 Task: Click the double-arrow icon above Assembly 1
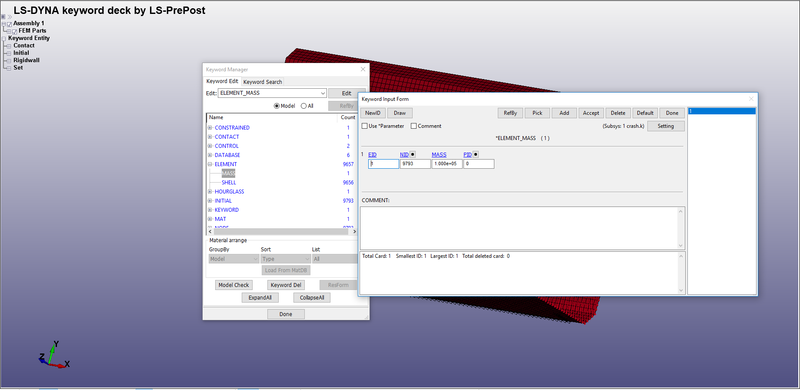coord(9,17)
